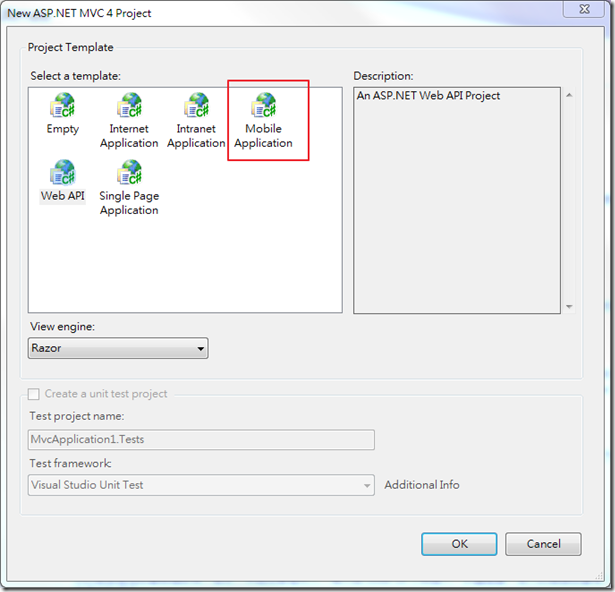The image size is (615, 592).
Task: Select the Single Page Application template icon
Action: click(129, 172)
